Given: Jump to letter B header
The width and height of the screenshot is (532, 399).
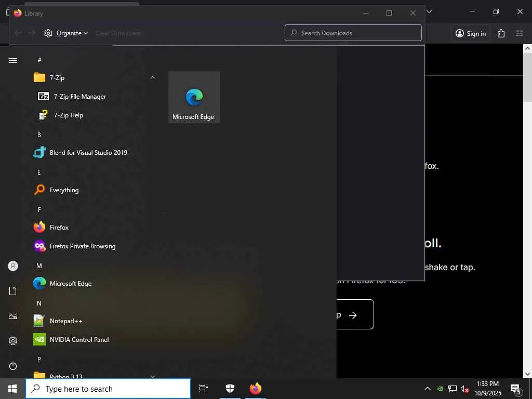Looking at the screenshot, I should [x=39, y=135].
